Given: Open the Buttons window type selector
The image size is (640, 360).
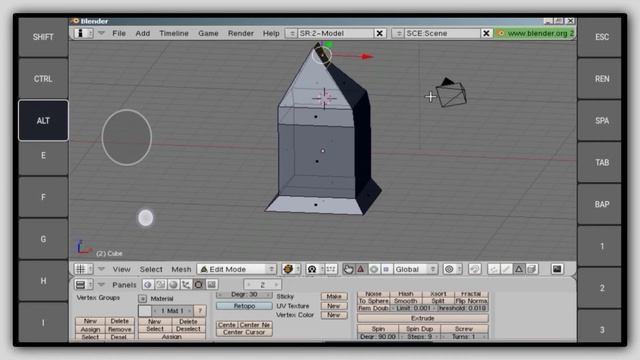Looking at the screenshot, I should 84,284.
